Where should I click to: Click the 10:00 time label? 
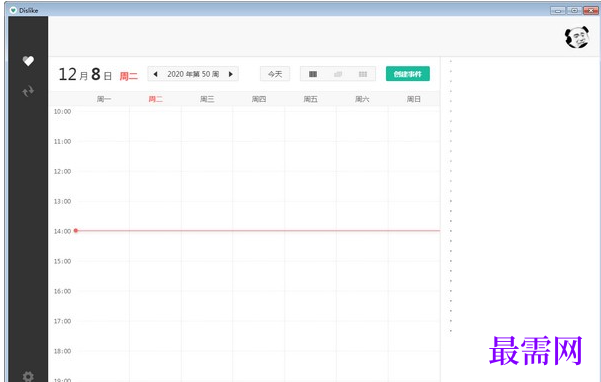coord(62,111)
